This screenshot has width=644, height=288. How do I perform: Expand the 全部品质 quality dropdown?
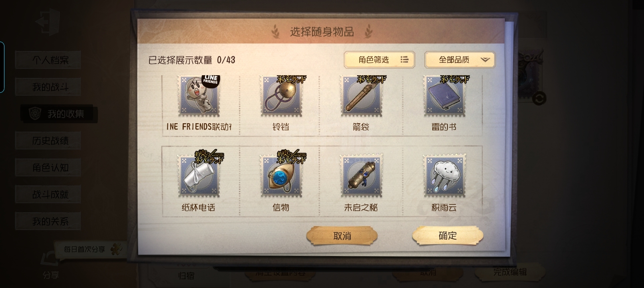pos(460,60)
